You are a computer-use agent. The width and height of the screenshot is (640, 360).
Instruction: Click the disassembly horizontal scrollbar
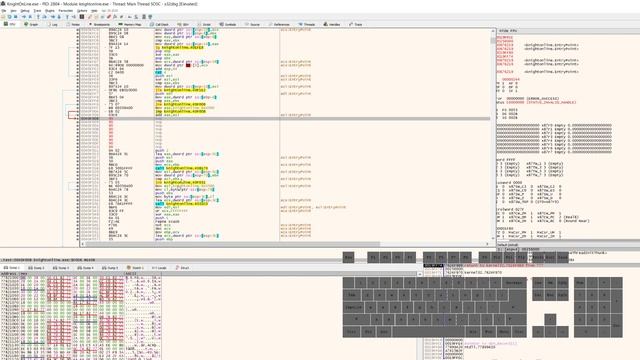(x=284, y=244)
